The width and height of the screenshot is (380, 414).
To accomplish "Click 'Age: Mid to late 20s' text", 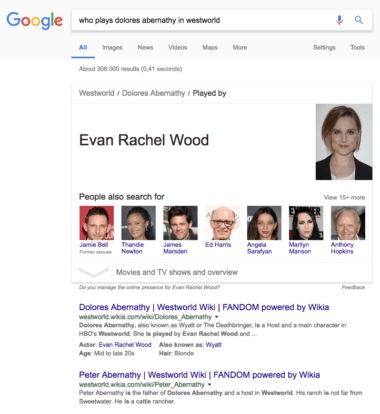I will coord(107,353).
